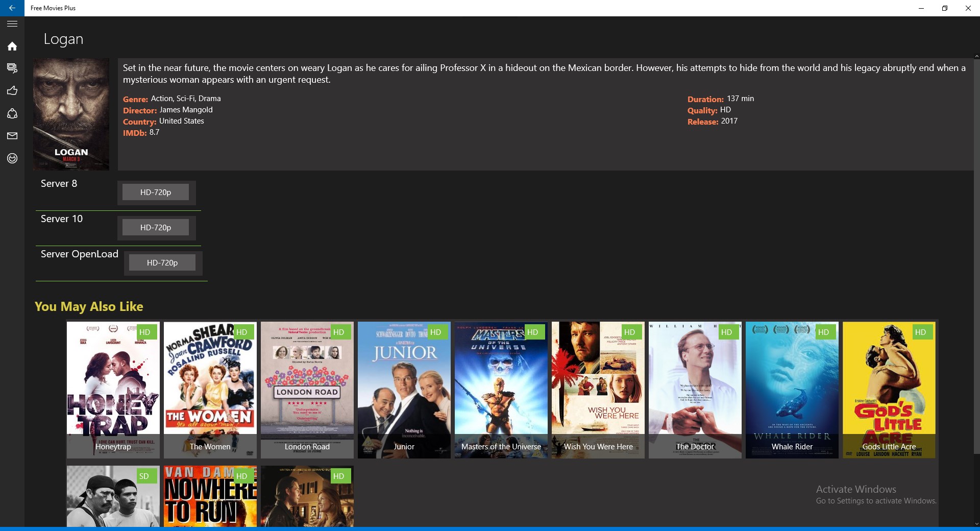Click the 'Server 8' label

click(59, 184)
